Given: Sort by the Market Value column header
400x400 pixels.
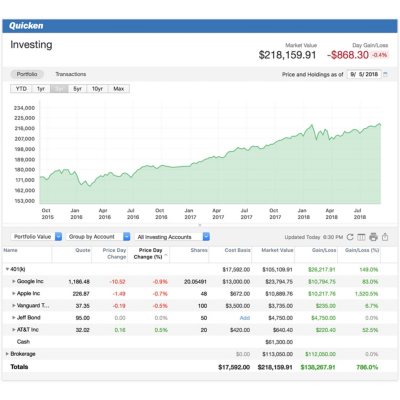Looking at the screenshot, I should (x=277, y=250).
